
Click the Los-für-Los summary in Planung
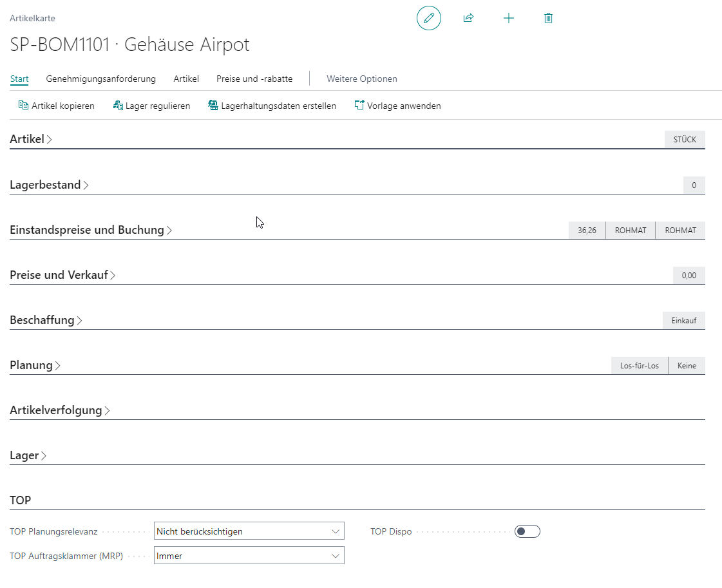pyautogui.click(x=639, y=366)
